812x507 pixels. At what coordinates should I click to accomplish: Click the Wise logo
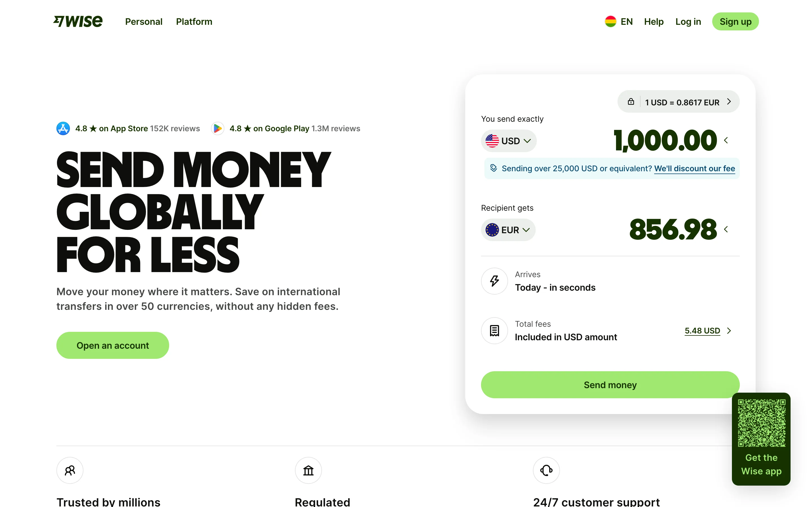click(x=78, y=21)
